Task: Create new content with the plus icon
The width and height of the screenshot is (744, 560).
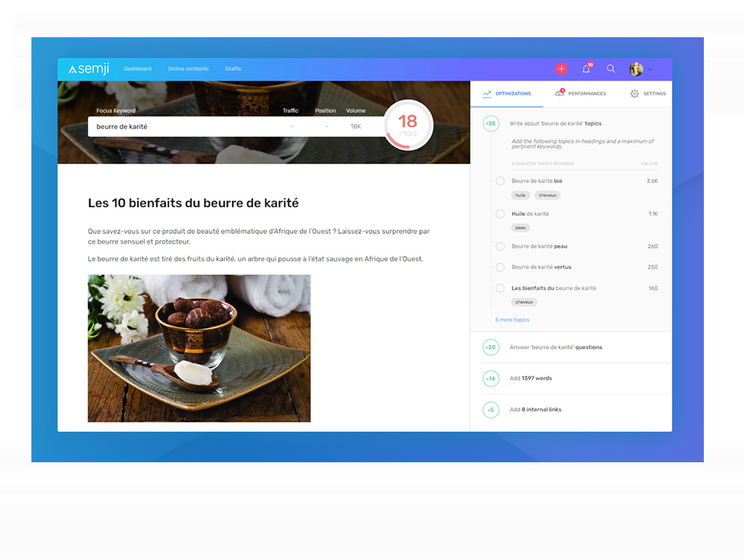Action: click(561, 69)
